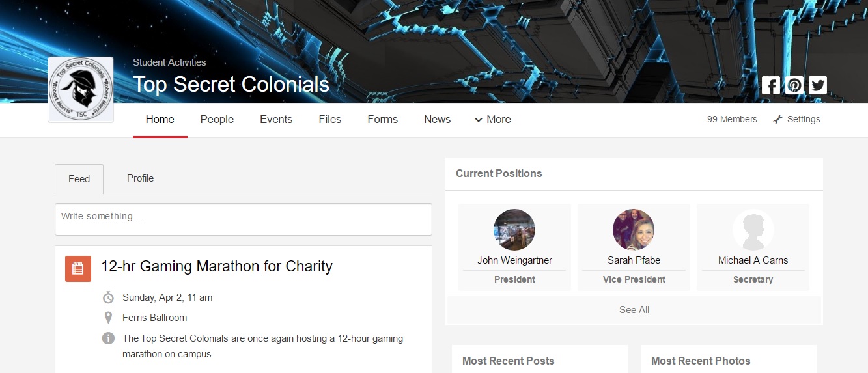Click the event location pin icon
Viewport: 868px width, 373px height.
[x=109, y=318]
